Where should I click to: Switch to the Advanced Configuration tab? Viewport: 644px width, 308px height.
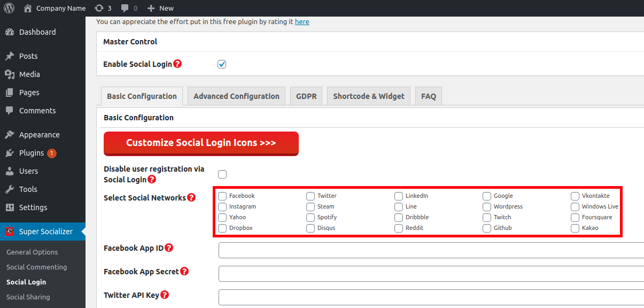click(236, 96)
